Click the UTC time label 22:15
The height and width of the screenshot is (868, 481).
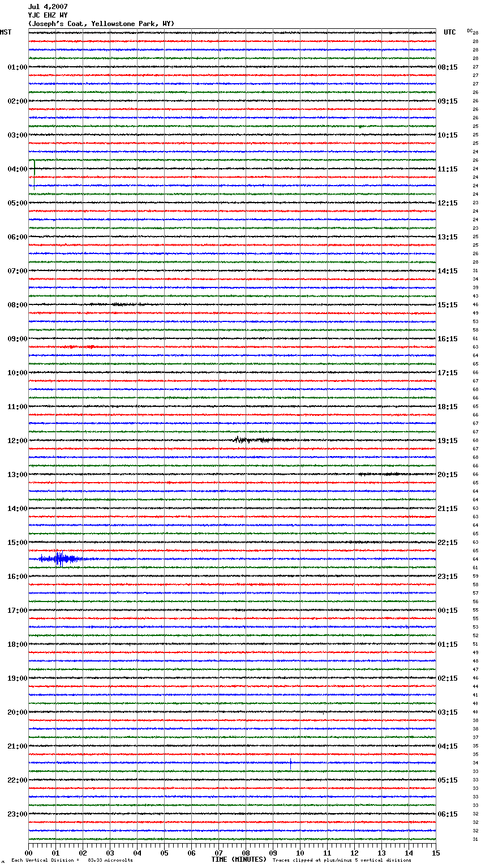pyautogui.click(x=448, y=543)
